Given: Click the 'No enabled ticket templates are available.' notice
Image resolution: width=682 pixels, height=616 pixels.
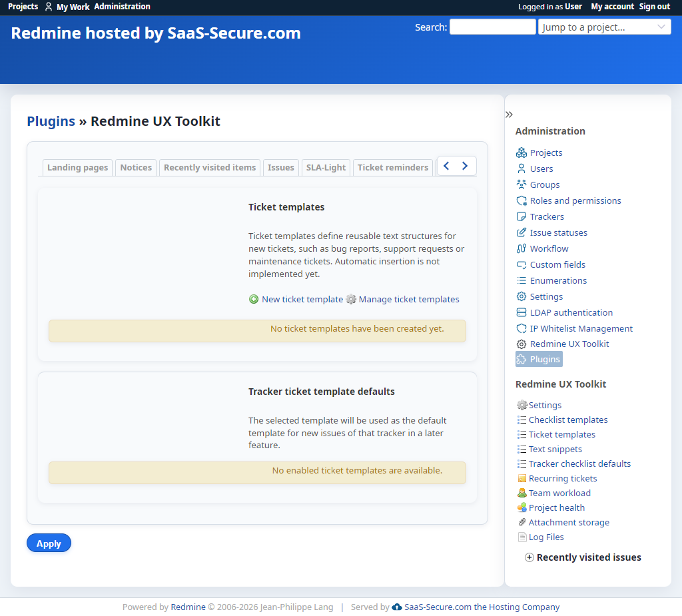Looking at the screenshot, I should pos(258,473).
